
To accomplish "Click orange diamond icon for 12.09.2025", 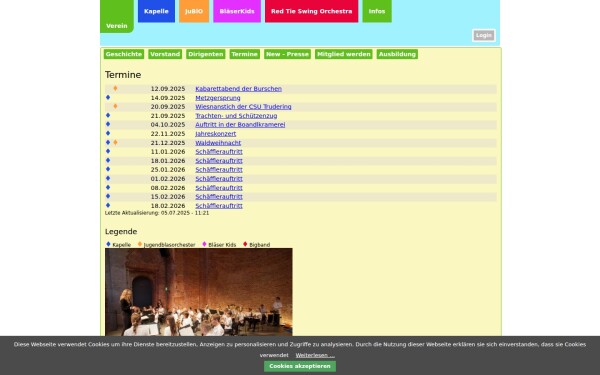I will tap(115, 88).
